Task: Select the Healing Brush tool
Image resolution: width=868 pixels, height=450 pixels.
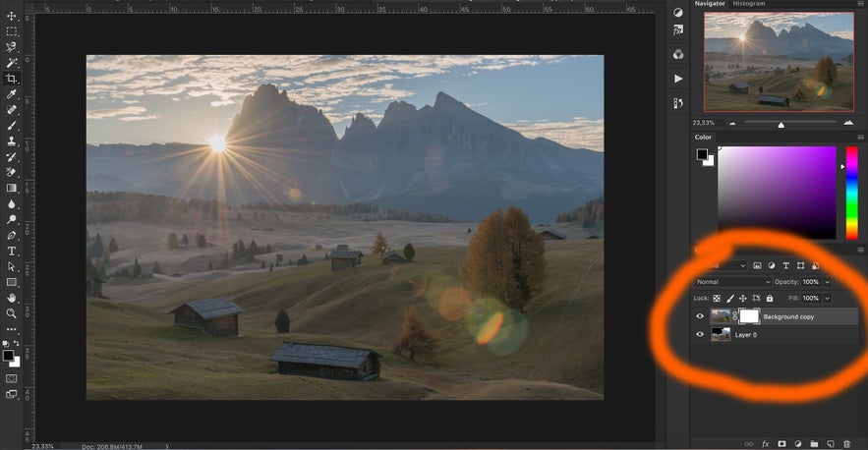Action: pyautogui.click(x=11, y=110)
